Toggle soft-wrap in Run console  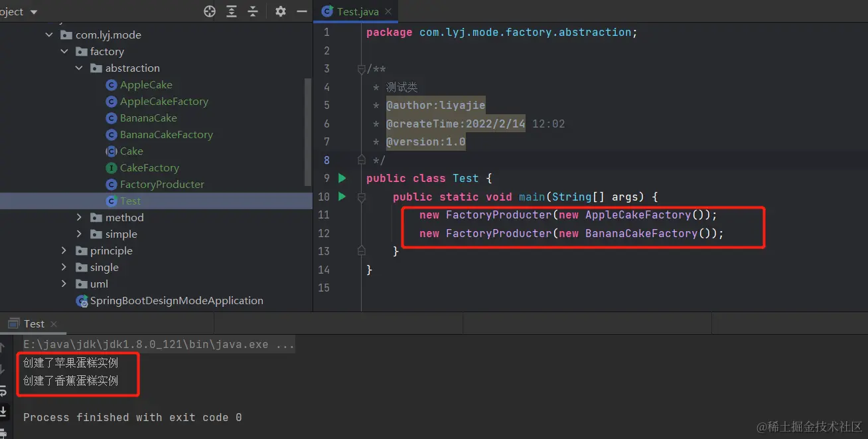tap(3, 391)
